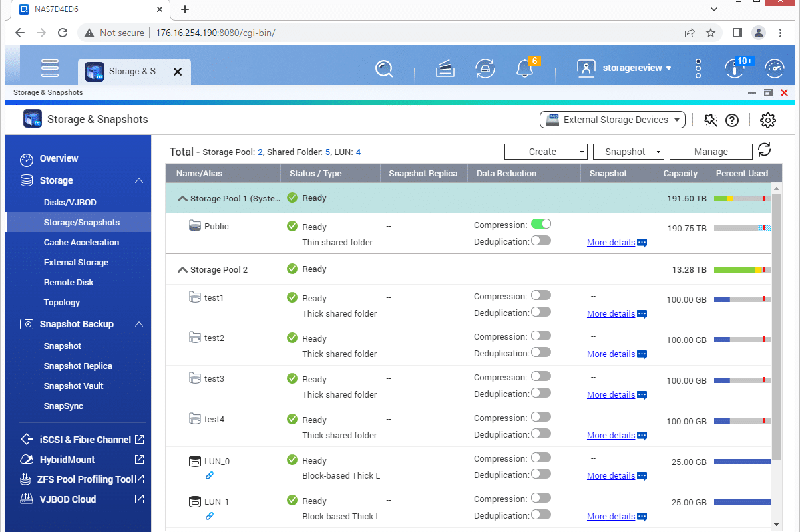Click test1 percent used bar
The width and height of the screenshot is (800, 532).
[x=742, y=299]
